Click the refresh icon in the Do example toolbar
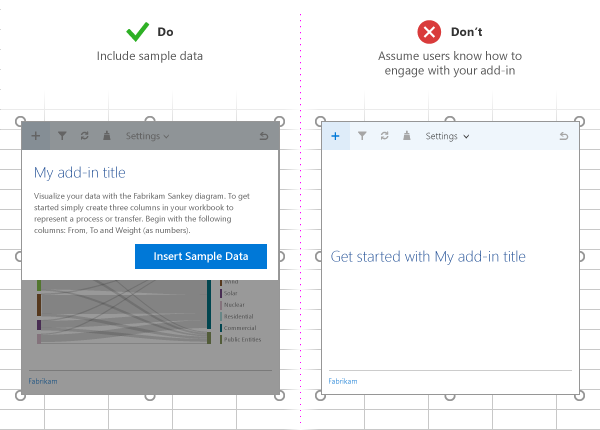This screenshot has width=600, height=430. 85,136
